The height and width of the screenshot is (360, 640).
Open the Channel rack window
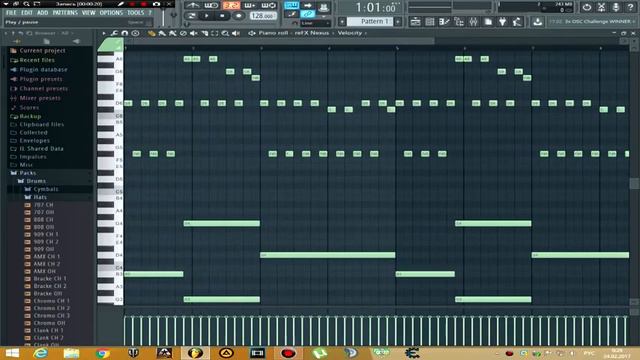point(430,21)
